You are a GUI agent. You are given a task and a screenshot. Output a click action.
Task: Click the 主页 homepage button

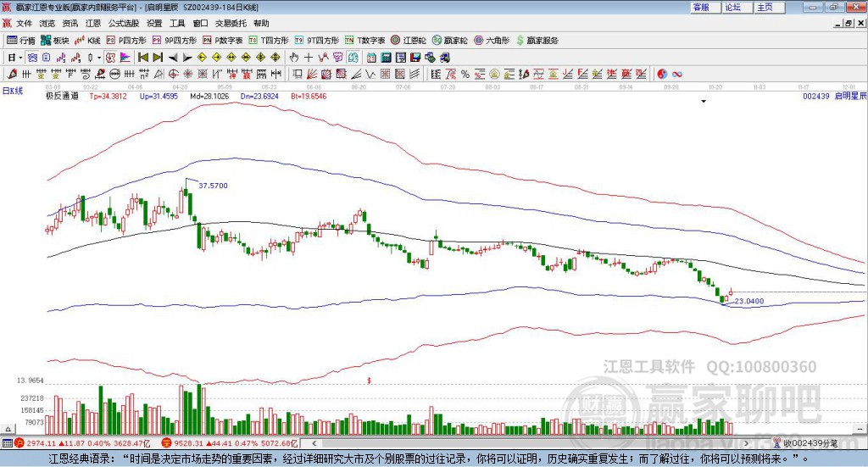pos(770,7)
